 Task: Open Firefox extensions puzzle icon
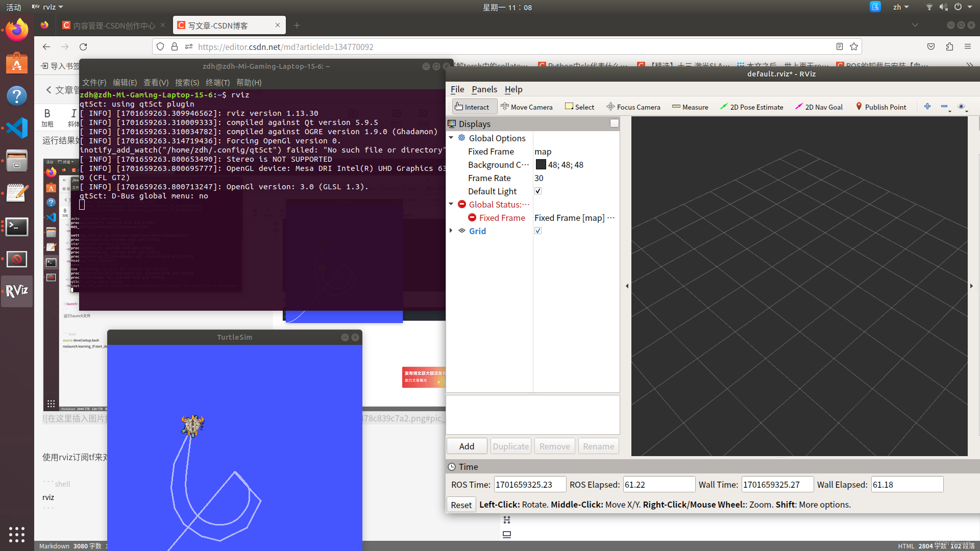[x=949, y=46]
